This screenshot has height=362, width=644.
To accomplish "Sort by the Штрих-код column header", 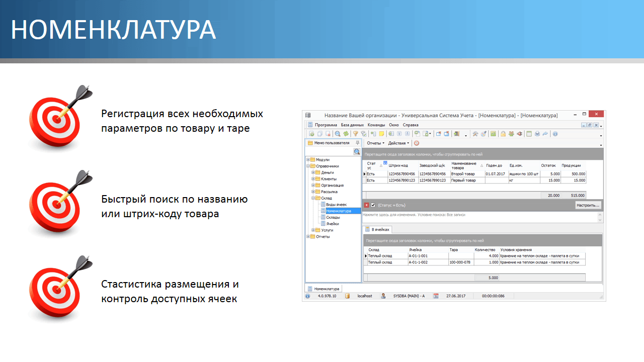I will tap(403, 165).
